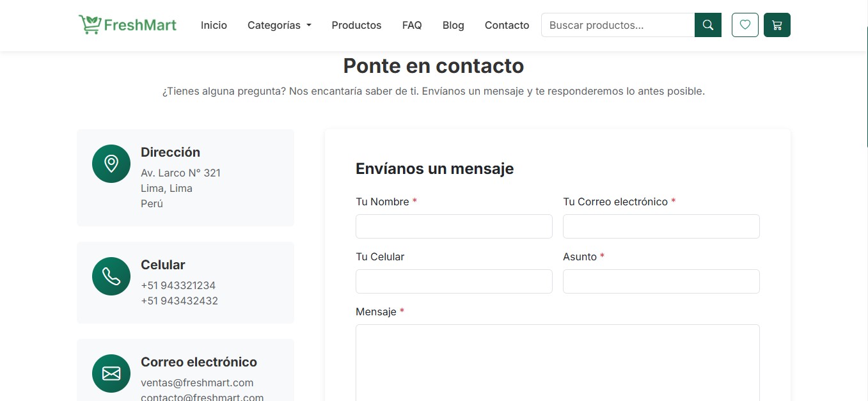Click the email ventas@freshmart.com

pos(197,382)
